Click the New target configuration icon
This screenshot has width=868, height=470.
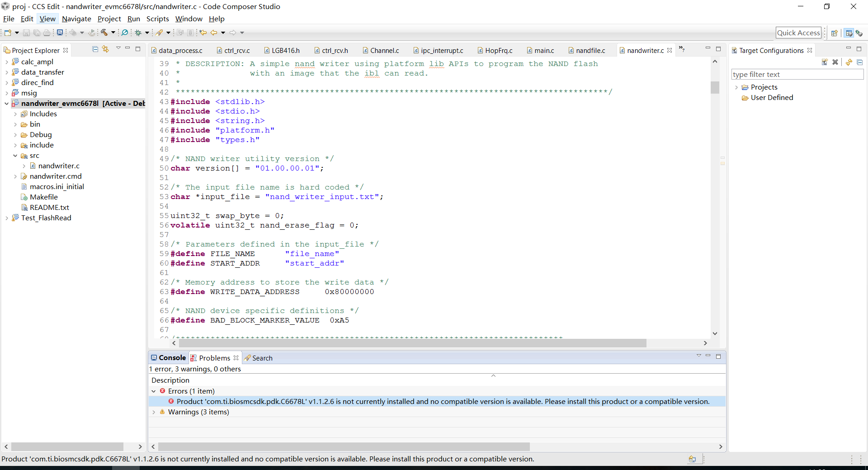[x=825, y=62]
